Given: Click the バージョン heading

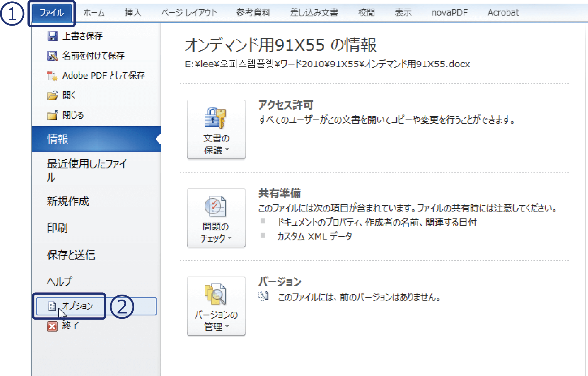Looking at the screenshot, I should 280,282.
